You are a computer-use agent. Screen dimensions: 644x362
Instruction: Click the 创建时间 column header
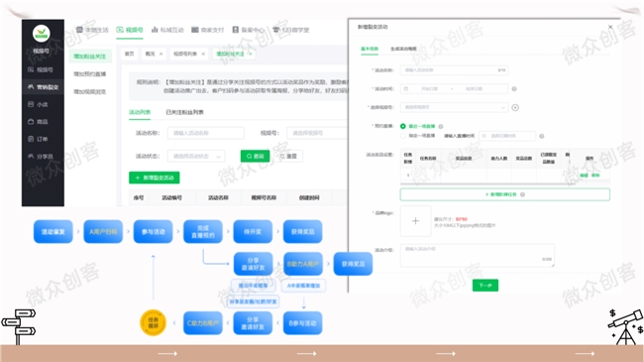coord(309,198)
